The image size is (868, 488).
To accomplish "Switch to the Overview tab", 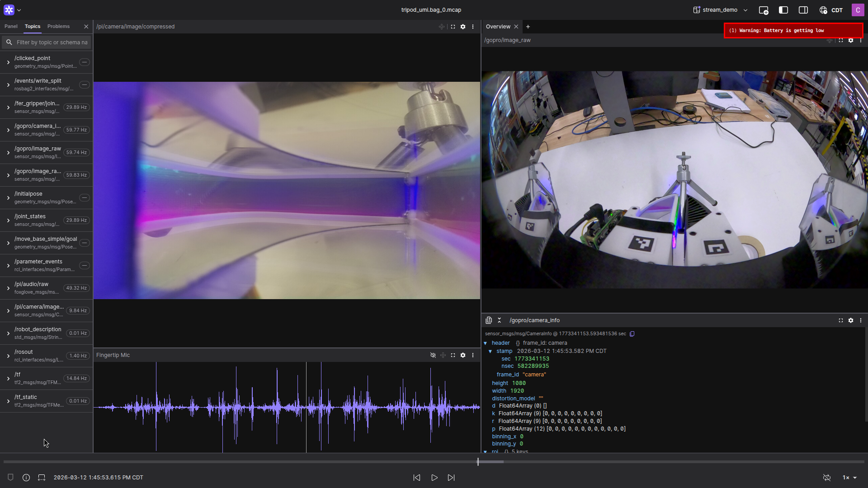I will 497,26.
